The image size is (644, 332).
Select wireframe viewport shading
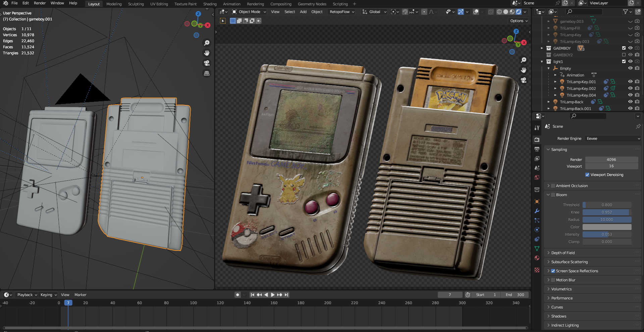point(499,12)
